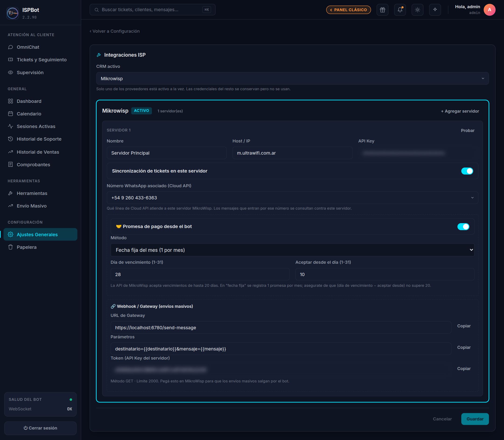Click the Guardar button
This screenshot has width=504, height=440.
click(x=475, y=419)
